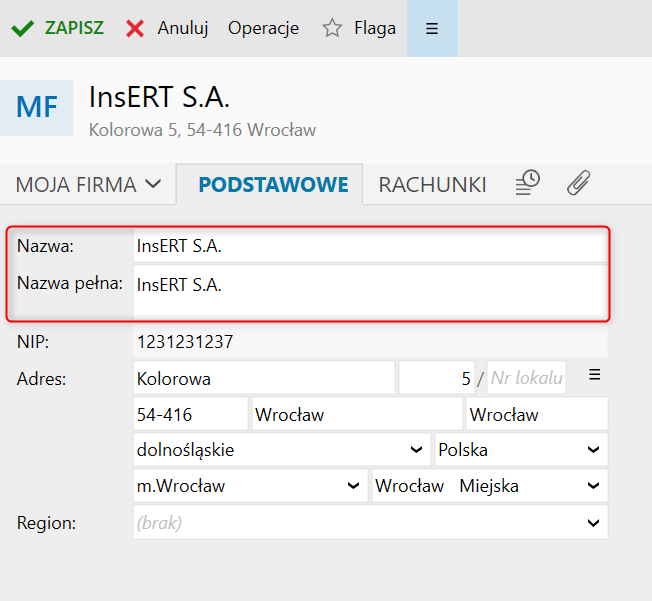
Task: Toggle the Flaga star icon
Action: pyautogui.click(x=332, y=28)
